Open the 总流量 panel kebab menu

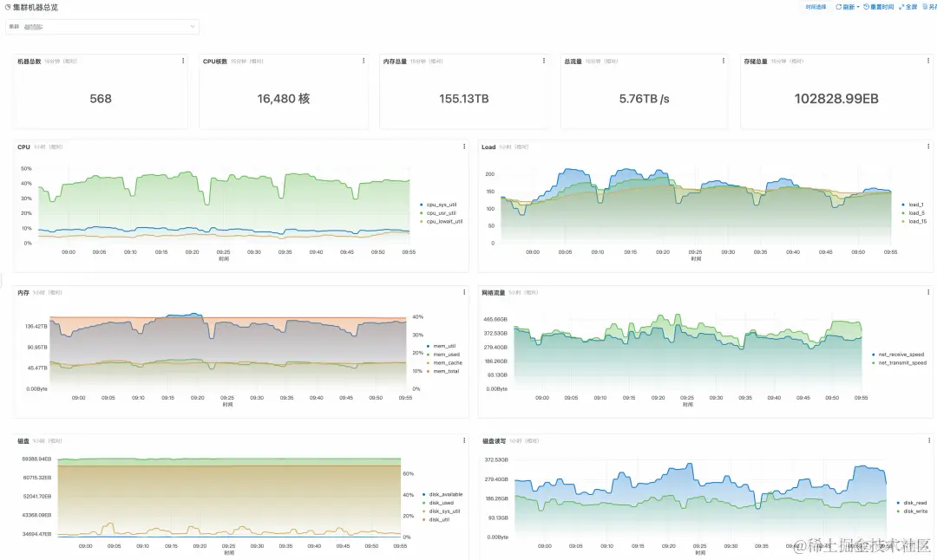click(724, 61)
